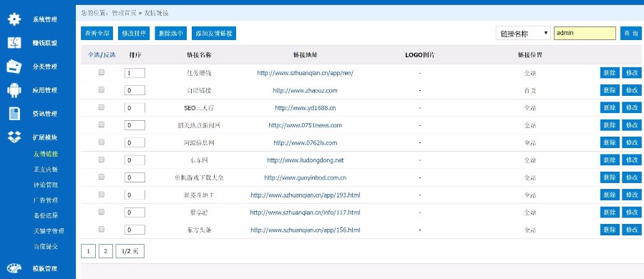
Task: Click the search box containing admin
Action: coord(585,34)
